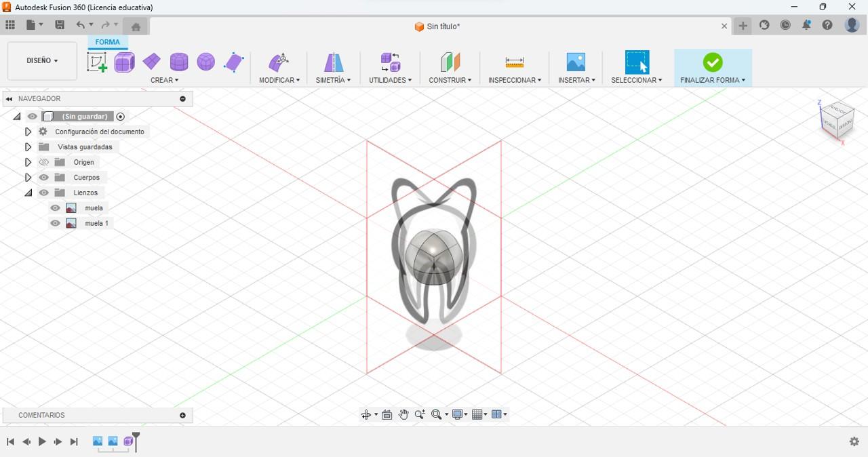Hide the muela 1 canvas eye

point(56,223)
